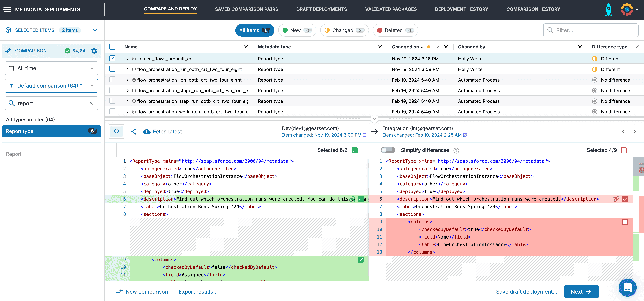Go to next difference arrow
Screen dimensions: 644x301
(x=635, y=132)
